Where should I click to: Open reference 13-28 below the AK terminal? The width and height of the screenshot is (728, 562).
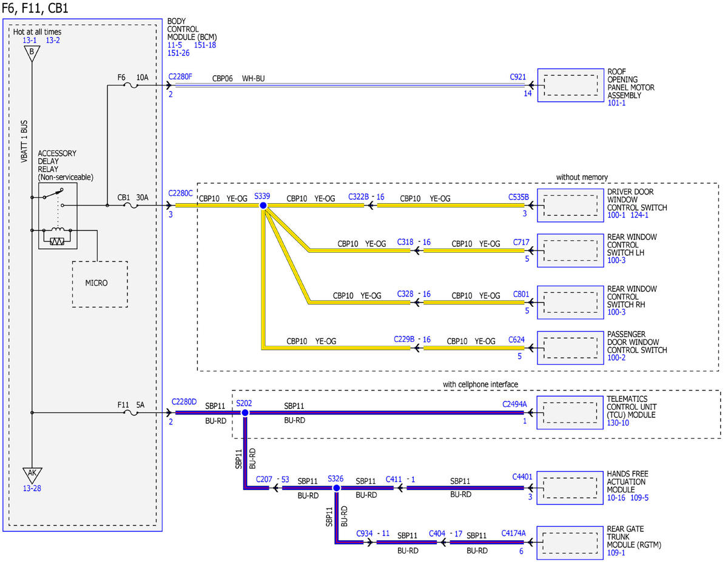(31, 488)
